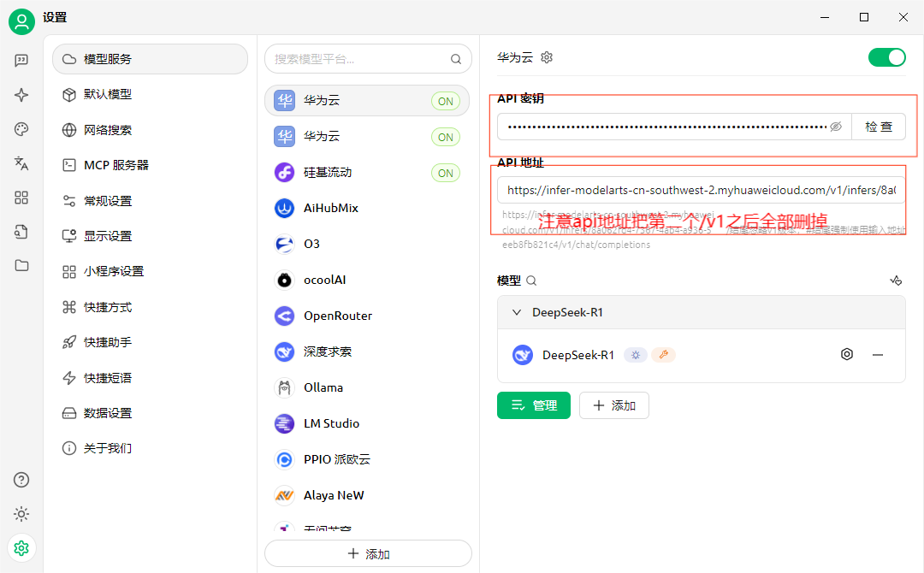Open the mini apps grid sidebar icon

coord(21,198)
